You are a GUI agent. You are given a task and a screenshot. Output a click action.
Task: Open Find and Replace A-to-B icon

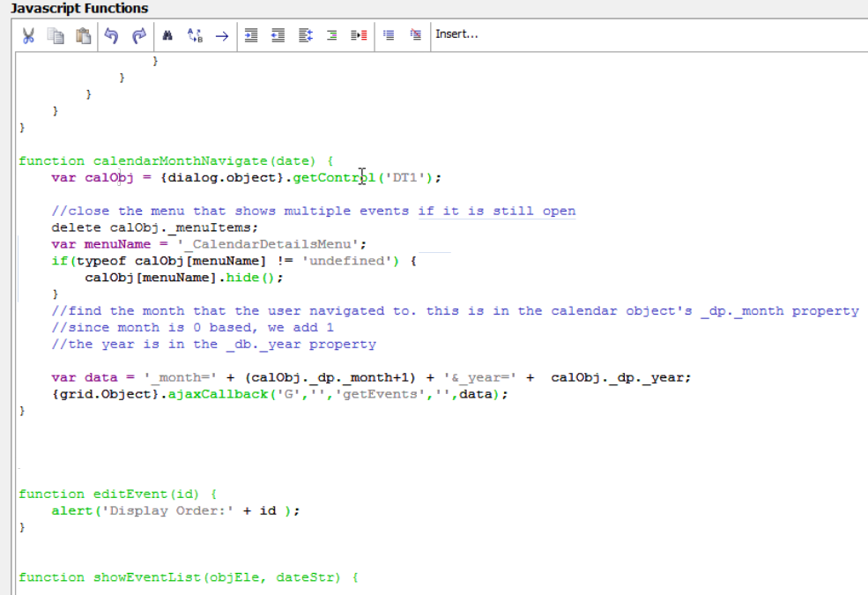pyautogui.click(x=195, y=36)
